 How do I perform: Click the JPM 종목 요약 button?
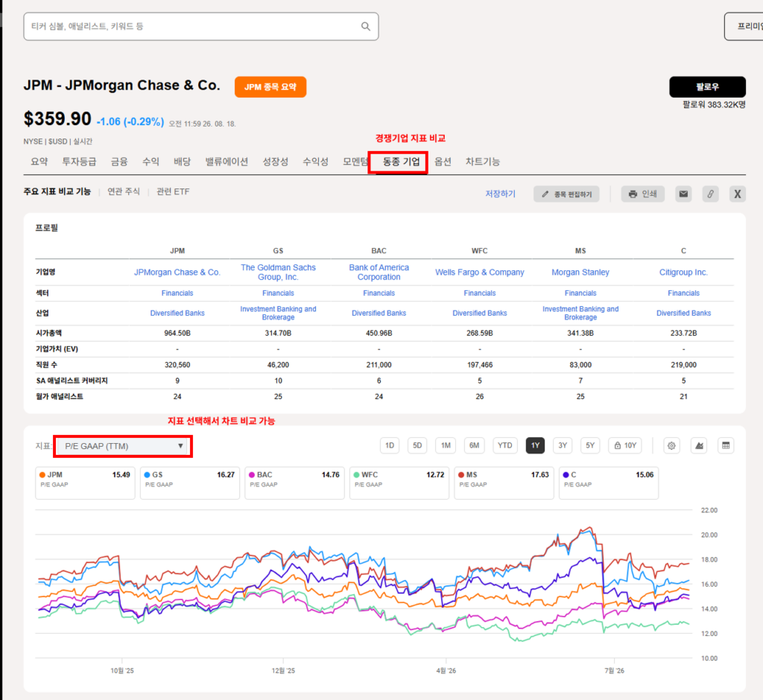coord(270,87)
